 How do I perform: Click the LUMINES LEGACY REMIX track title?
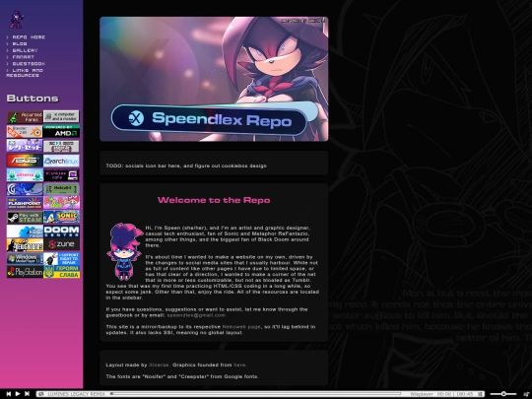[x=76, y=394]
